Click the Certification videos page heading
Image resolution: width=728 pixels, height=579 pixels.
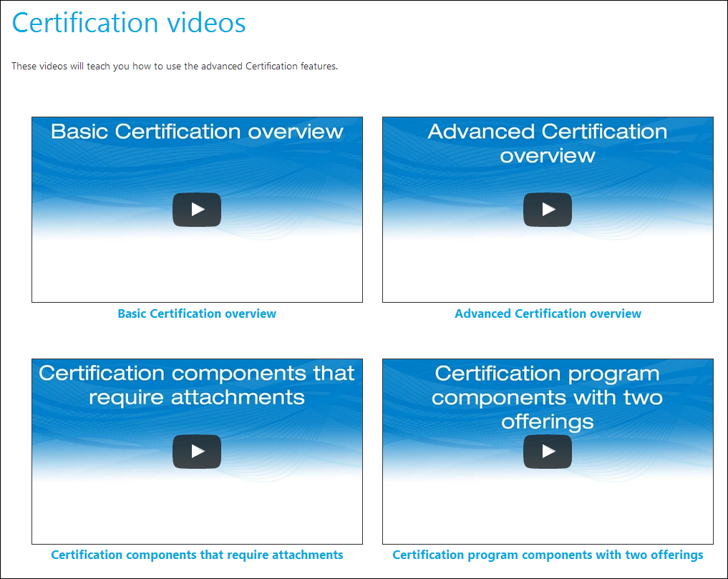click(x=129, y=23)
